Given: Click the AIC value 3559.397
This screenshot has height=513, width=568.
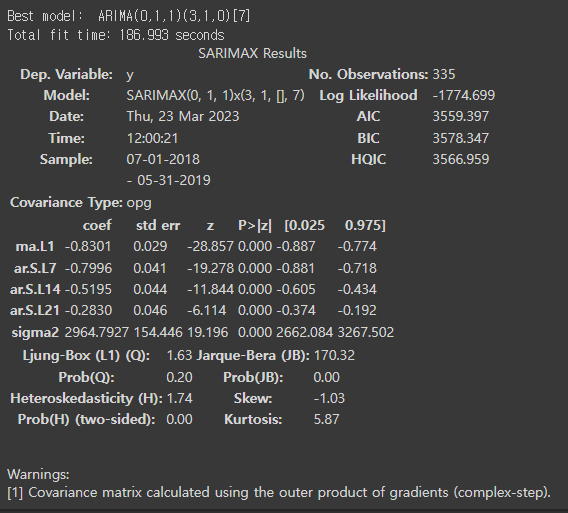Looking at the screenshot, I should pyautogui.click(x=461, y=117).
